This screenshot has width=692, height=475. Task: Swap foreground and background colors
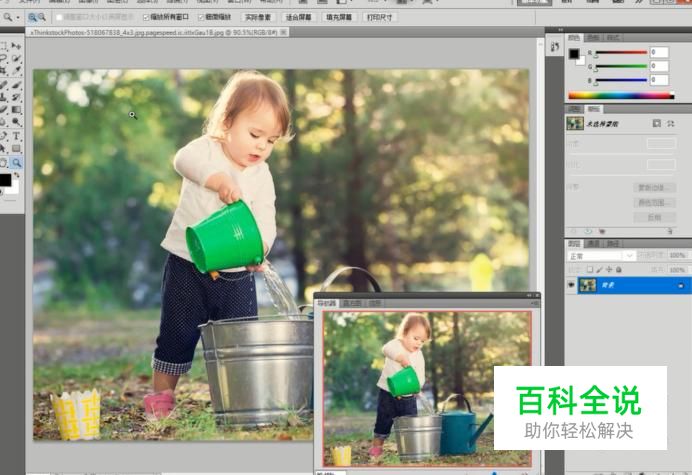pos(17,175)
